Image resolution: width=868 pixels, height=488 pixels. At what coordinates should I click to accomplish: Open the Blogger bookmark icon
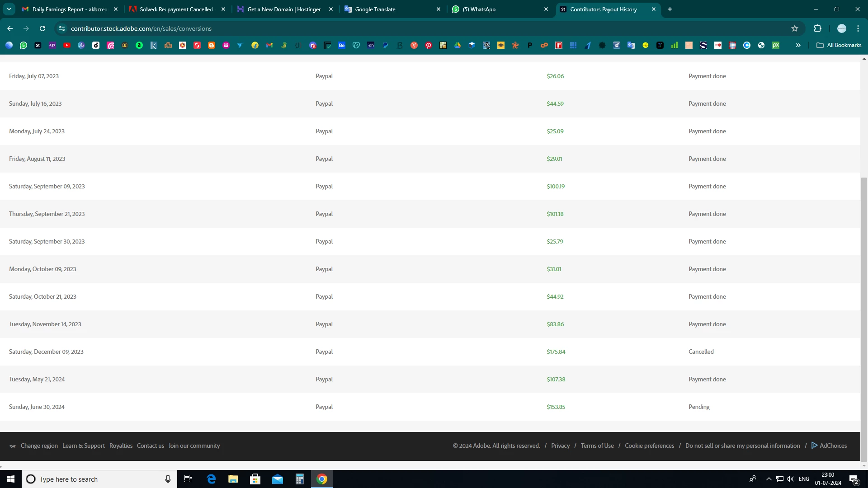pyautogui.click(x=212, y=45)
